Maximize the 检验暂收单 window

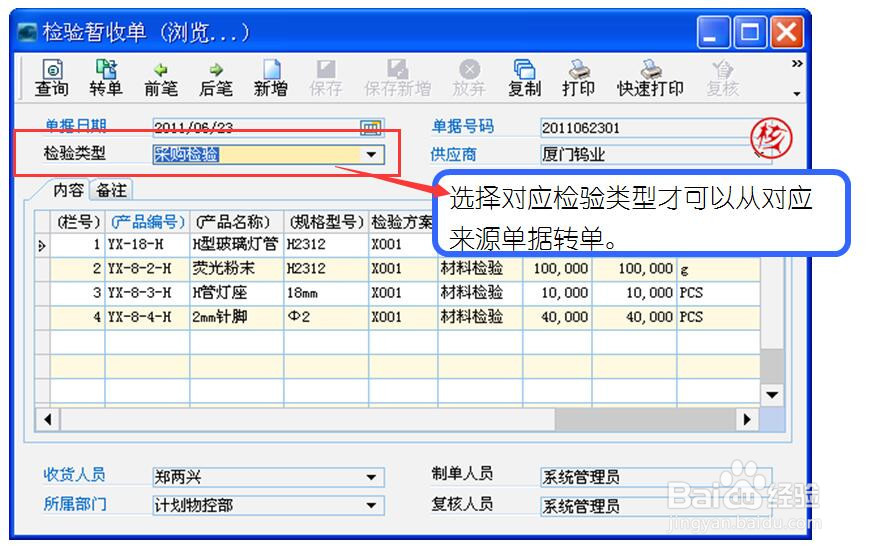pyautogui.click(x=750, y=32)
